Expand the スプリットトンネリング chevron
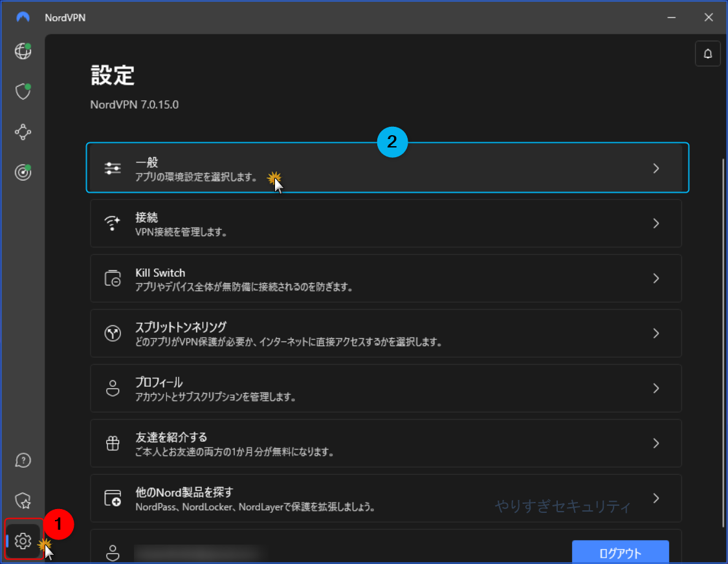This screenshot has width=728, height=564. point(656,333)
